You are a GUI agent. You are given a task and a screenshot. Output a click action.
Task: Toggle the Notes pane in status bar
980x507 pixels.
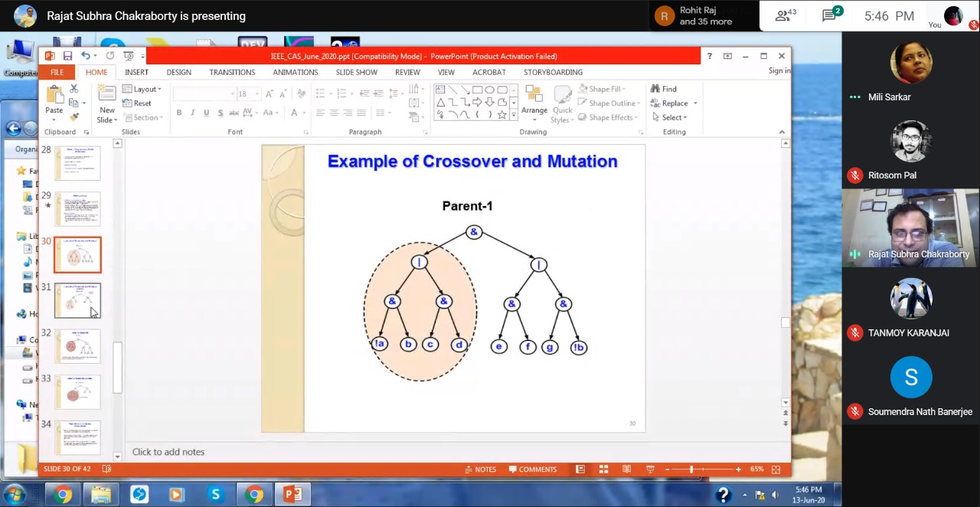[x=480, y=469]
